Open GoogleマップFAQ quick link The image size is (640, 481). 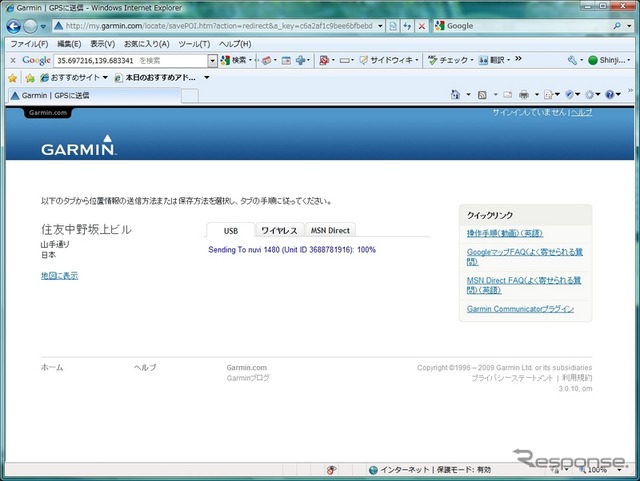(x=524, y=256)
